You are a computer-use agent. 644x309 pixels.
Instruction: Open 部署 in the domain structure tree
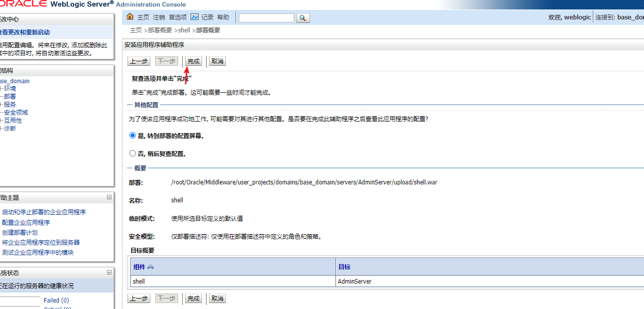[x=10, y=97]
